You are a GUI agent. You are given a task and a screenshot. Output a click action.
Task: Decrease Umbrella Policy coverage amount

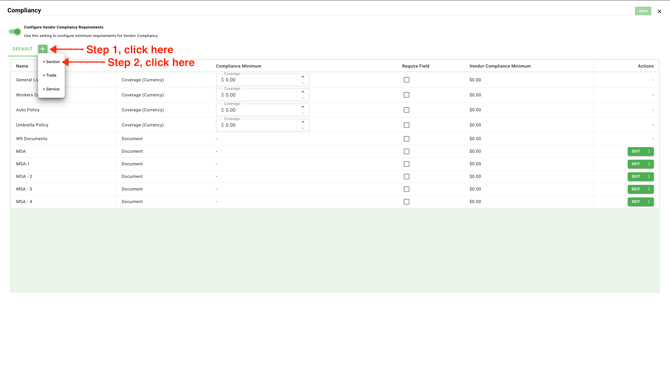(303, 128)
